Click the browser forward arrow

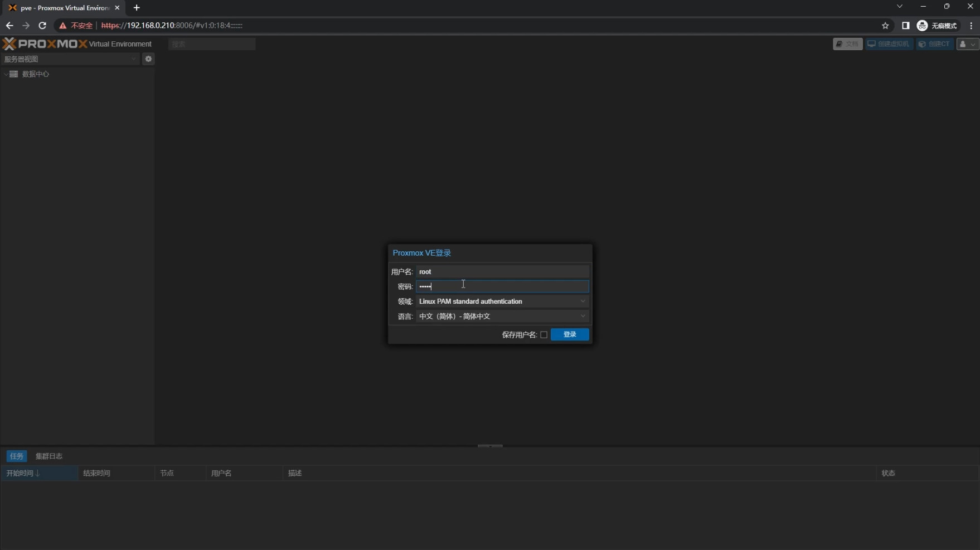[x=26, y=26]
